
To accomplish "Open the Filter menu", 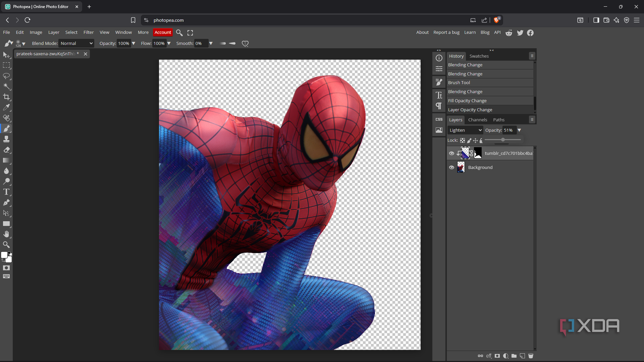I will (89, 32).
